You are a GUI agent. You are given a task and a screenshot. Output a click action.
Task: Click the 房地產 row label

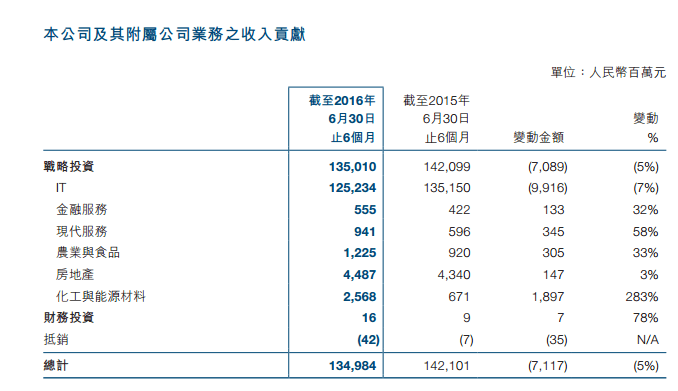pyautogui.click(x=75, y=275)
